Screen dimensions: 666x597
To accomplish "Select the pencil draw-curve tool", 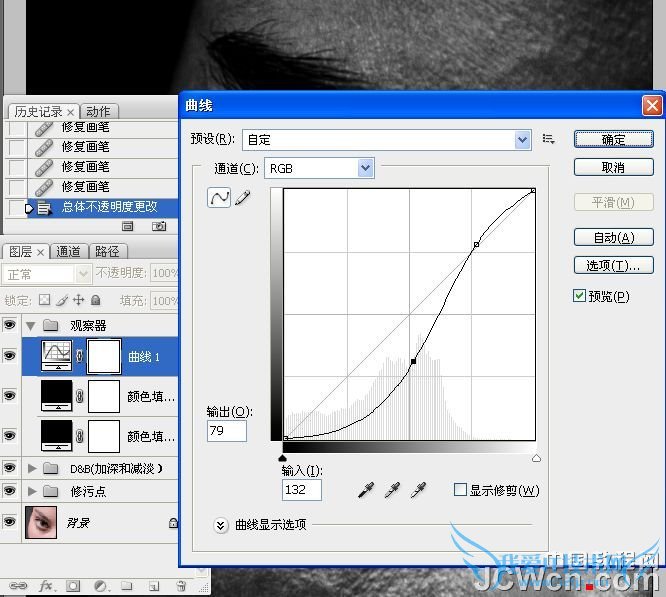I will point(243,198).
